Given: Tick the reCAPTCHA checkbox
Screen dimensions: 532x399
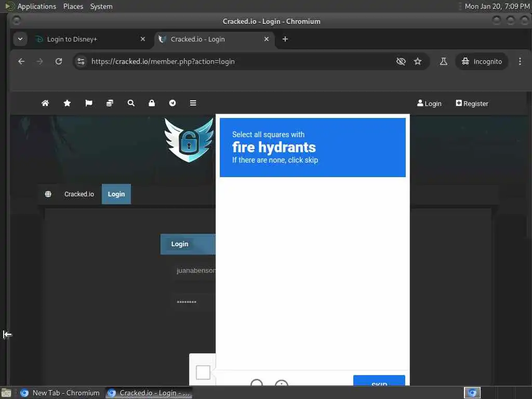Looking at the screenshot, I should [x=203, y=372].
